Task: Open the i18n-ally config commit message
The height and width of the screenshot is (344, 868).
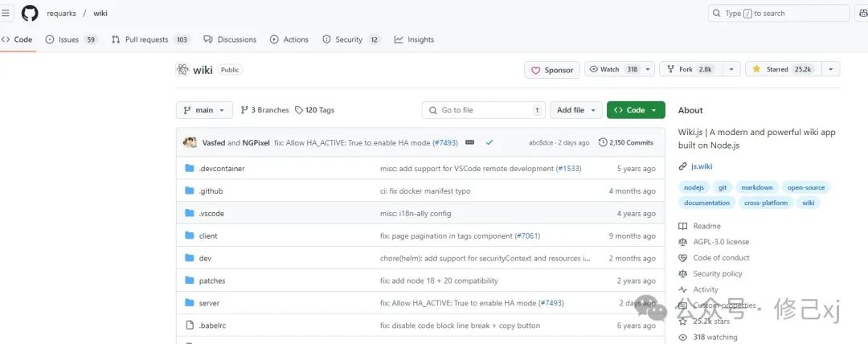Action: 416,213
